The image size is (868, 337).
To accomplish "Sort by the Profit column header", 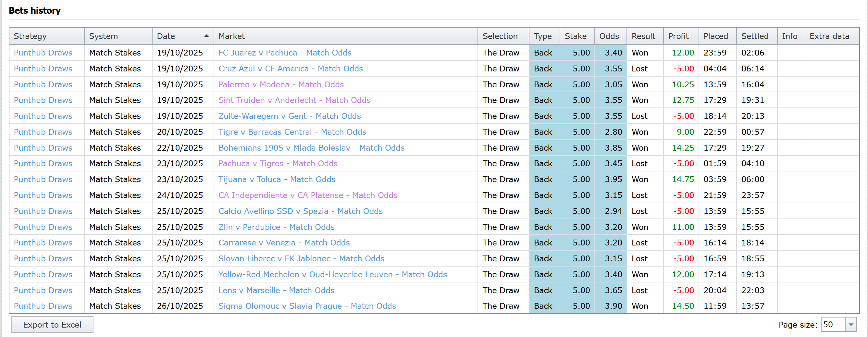I will pyautogui.click(x=678, y=36).
